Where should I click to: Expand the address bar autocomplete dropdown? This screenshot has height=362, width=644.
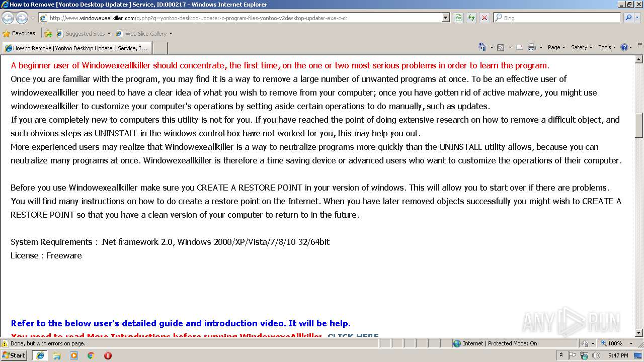(446, 18)
